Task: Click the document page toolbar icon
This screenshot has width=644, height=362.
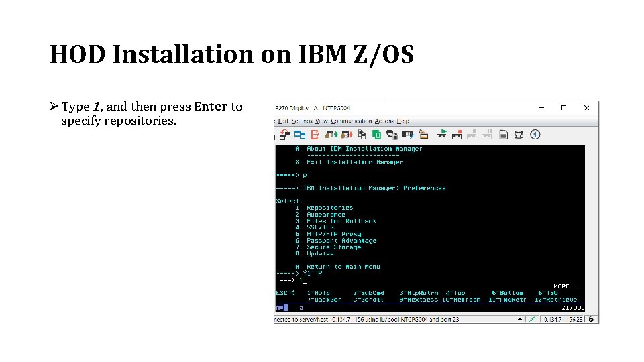Action: point(503,135)
